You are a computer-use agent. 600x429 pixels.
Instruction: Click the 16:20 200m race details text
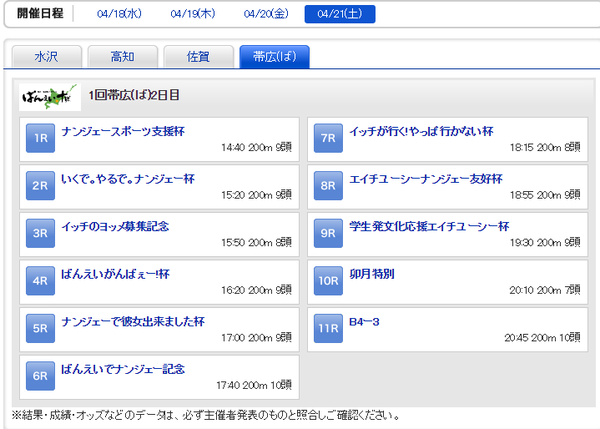[256, 290]
